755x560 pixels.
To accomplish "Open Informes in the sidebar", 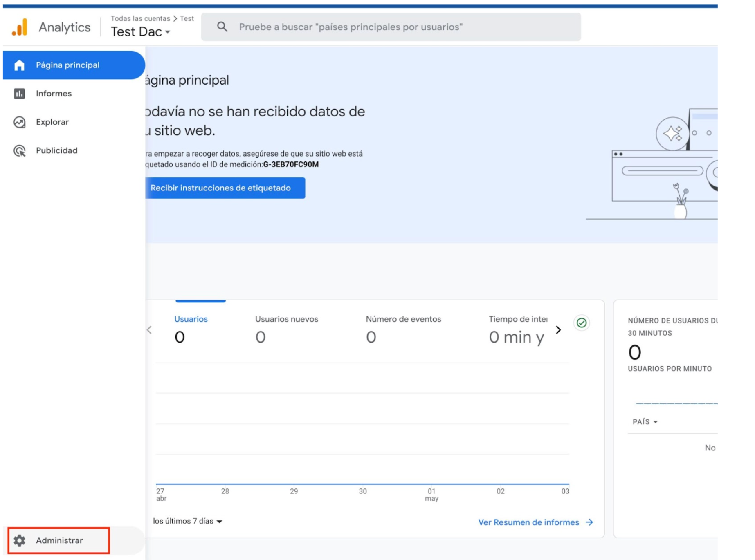I will (x=74, y=94).
